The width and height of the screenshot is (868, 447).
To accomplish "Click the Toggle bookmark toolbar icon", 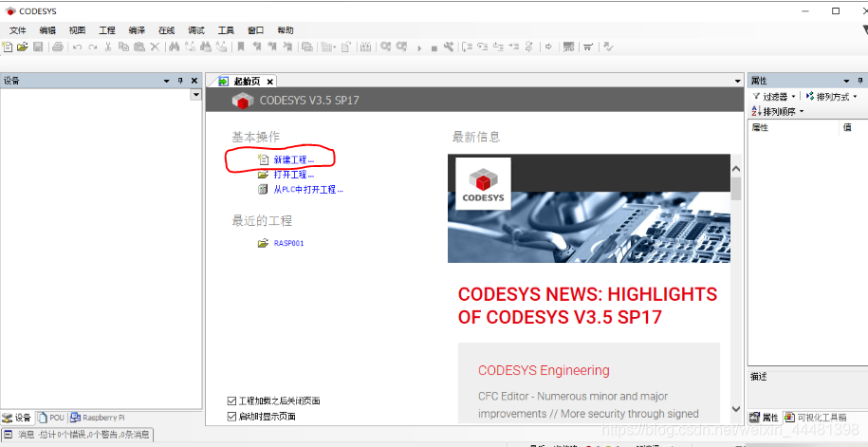I will click(x=240, y=47).
